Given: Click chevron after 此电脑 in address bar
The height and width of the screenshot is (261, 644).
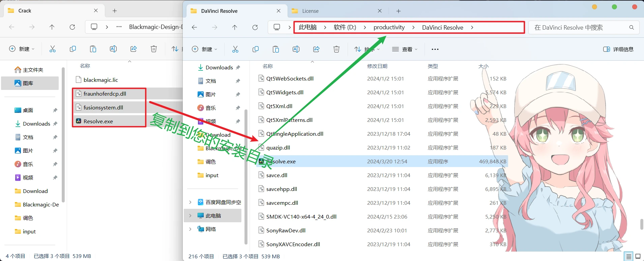Looking at the screenshot, I should [325, 28].
